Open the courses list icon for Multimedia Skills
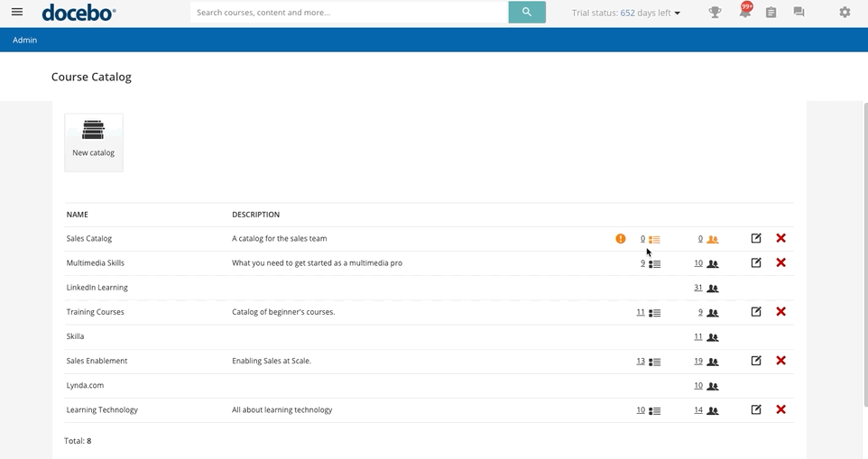Image resolution: width=868 pixels, height=459 pixels. (654, 264)
